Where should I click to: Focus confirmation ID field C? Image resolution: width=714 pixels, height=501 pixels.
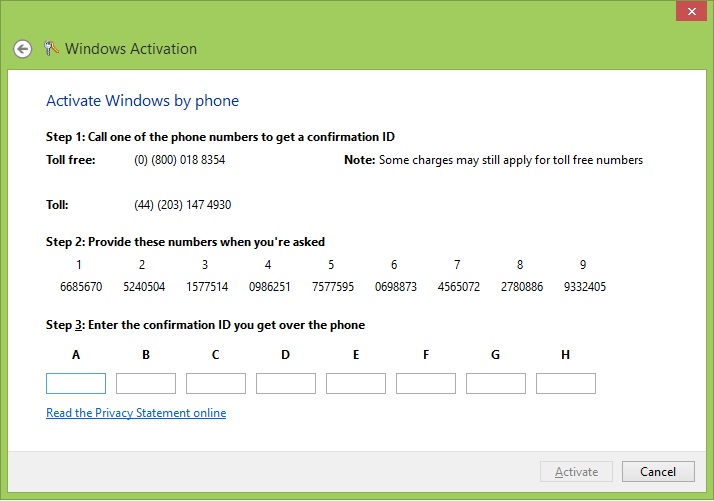click(216, 383)
